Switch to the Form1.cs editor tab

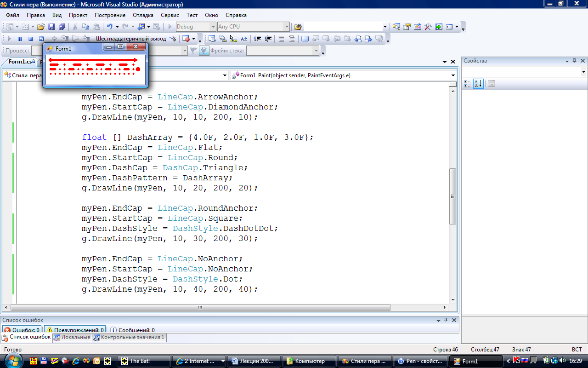(20, 62)
